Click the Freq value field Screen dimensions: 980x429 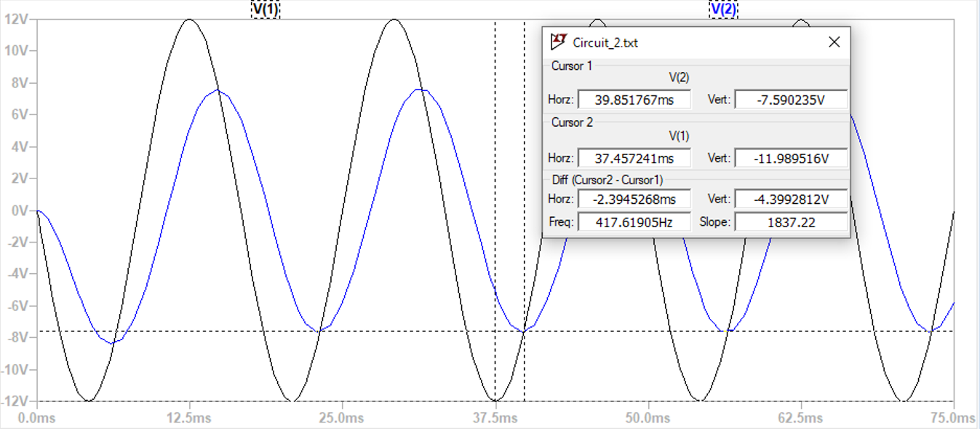click(x=634, y=222)
